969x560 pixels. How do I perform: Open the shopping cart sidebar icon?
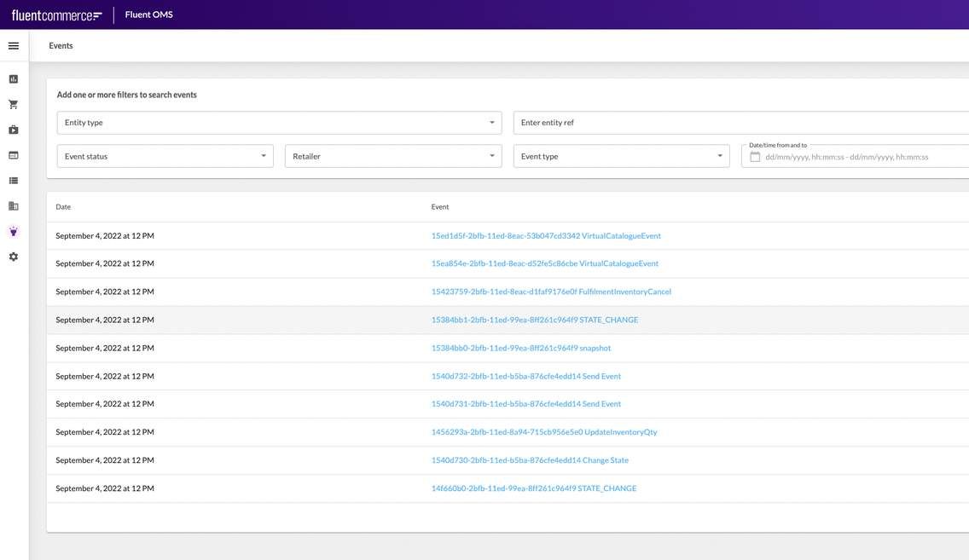14,105
